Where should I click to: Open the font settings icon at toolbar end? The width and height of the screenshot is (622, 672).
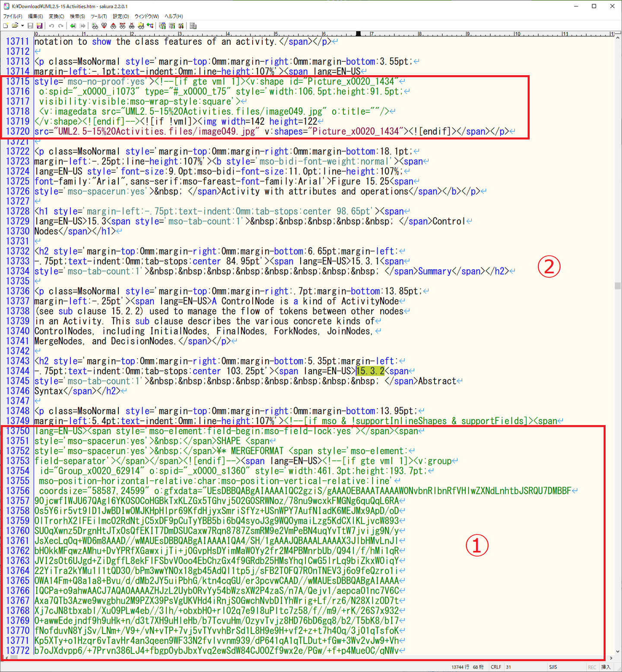pos(193,26)
